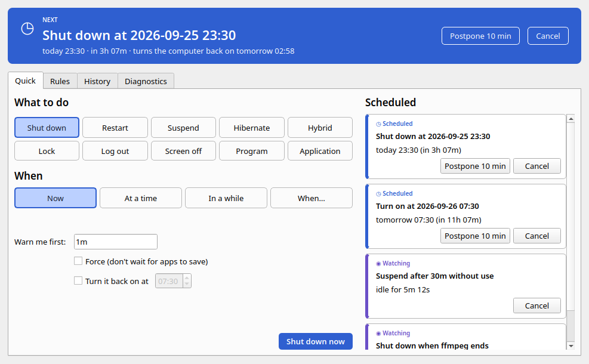Cancel the Turn on at 07:30 card
The image size is (589, 364).
[x=537, y=236]
